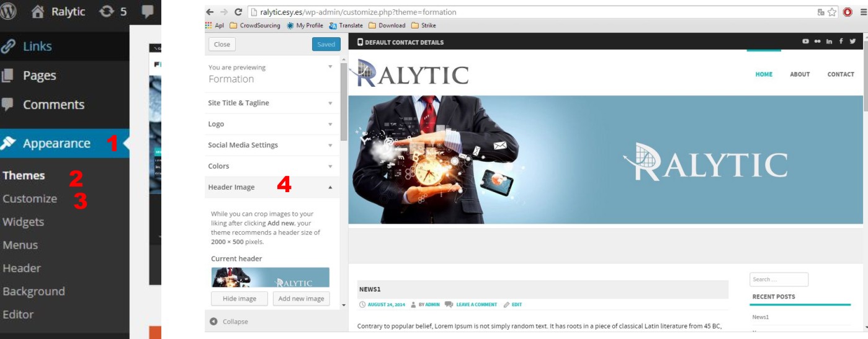Reload the page with the refresh icon
Viewport: 868px width, 339px height.
(238, 12)
